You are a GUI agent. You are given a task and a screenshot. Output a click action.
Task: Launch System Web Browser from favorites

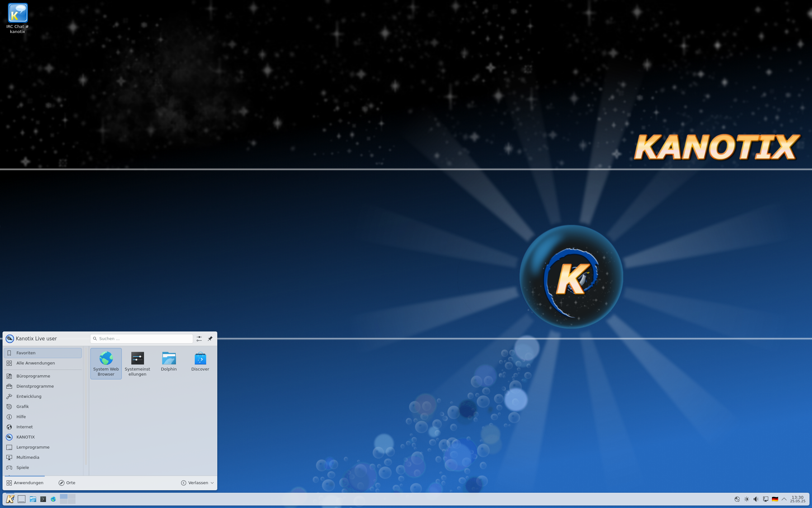[x=106, y=364]
